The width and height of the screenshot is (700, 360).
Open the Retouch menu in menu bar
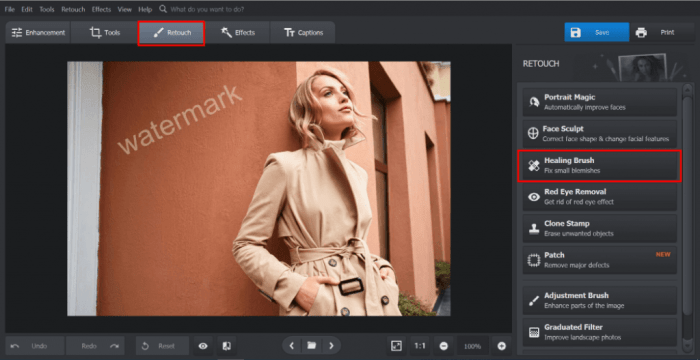point(73,9)
